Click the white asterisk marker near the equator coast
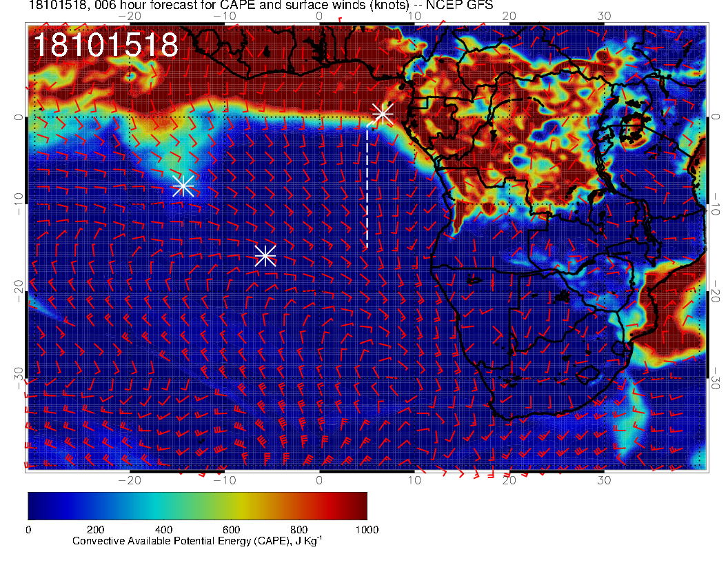 click(383, 114)
